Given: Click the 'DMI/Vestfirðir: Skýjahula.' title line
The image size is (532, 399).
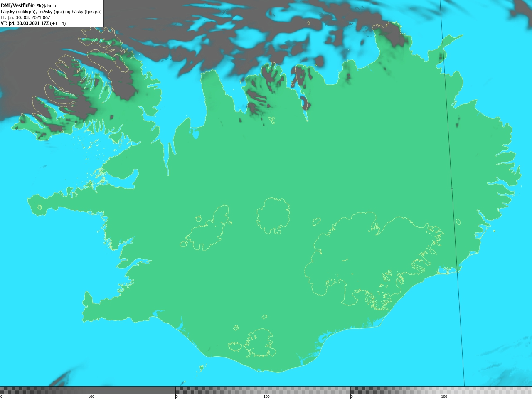Looking at the screenshot, I should (x=29, y=6).
